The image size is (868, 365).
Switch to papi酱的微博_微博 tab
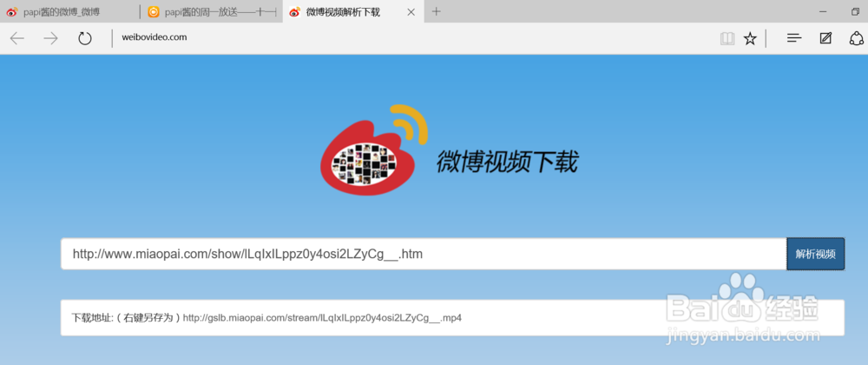click(x=69, y=11)
